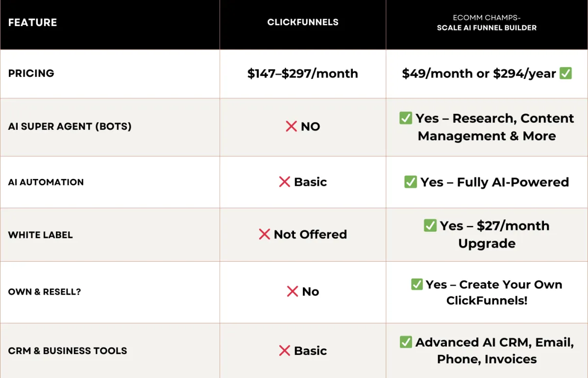Click the CRM & BUSINESS TOOLS label
Image resolution: width=588 pixels, height=378 pixels.
click(x=68, y=351)
